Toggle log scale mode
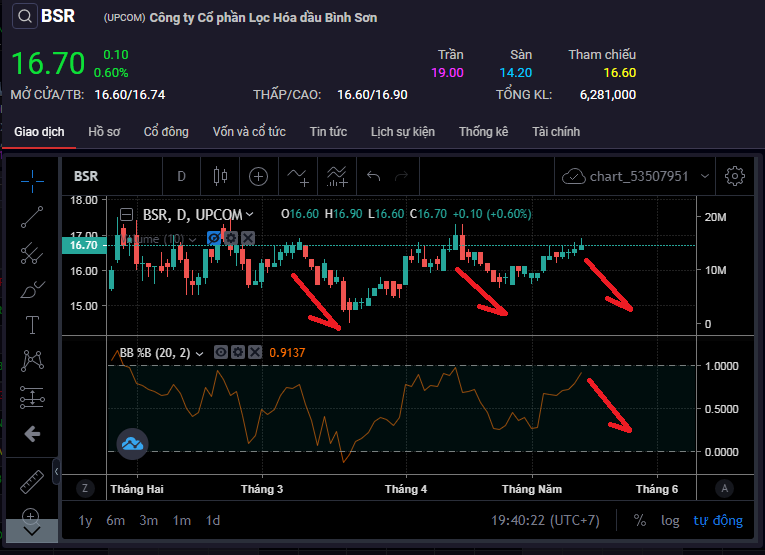 click(x=670, y=520)
